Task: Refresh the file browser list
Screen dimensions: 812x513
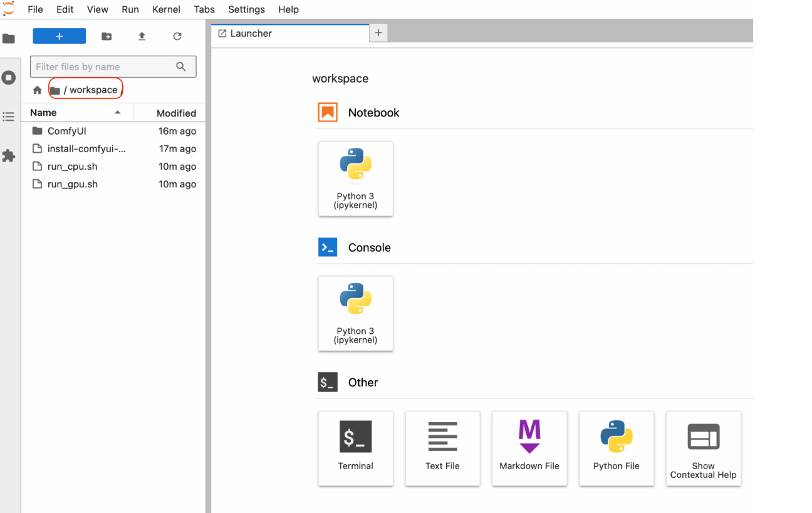Action: coord(177,36)
